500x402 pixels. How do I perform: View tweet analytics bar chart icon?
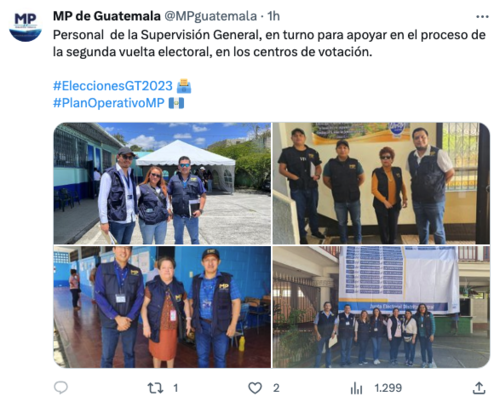pos(356,388)
